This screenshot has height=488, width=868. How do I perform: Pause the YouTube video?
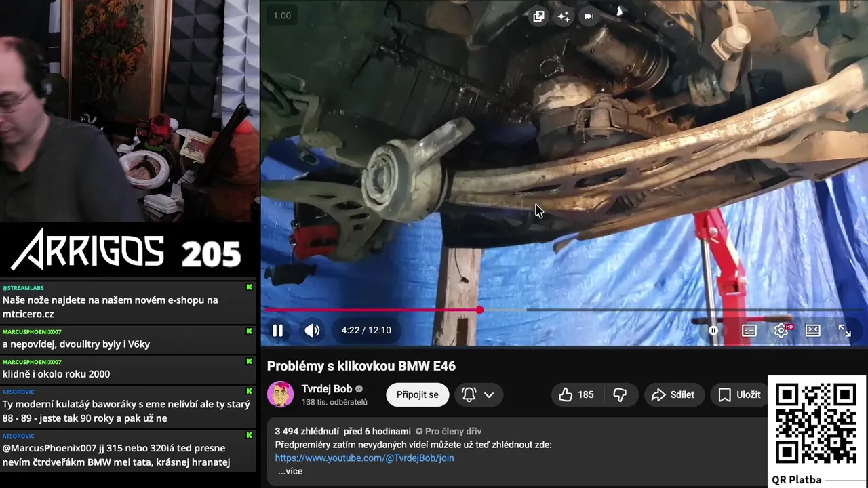point(277,330)
